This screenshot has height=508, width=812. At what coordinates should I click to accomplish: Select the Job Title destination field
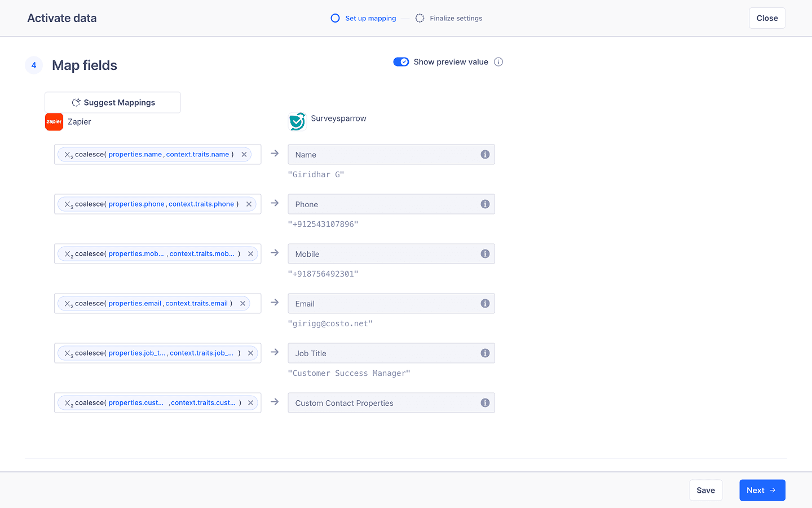tap(391, 353)
